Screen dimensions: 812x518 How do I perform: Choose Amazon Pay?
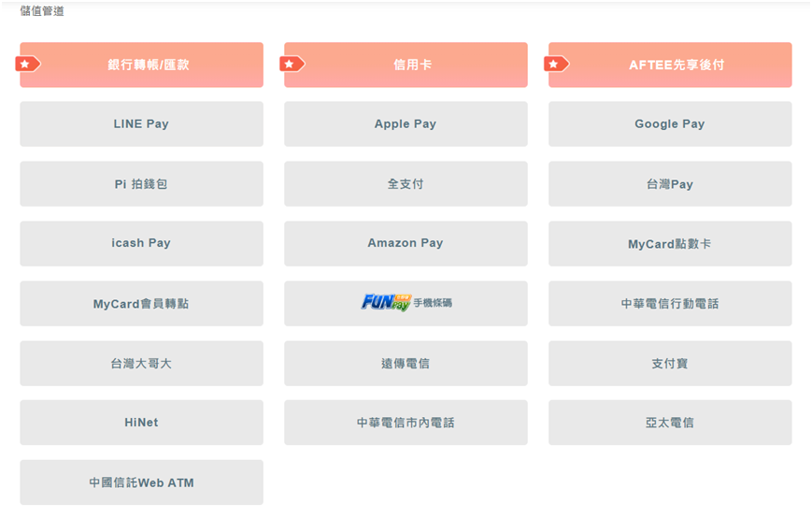[x=406, y=243]
